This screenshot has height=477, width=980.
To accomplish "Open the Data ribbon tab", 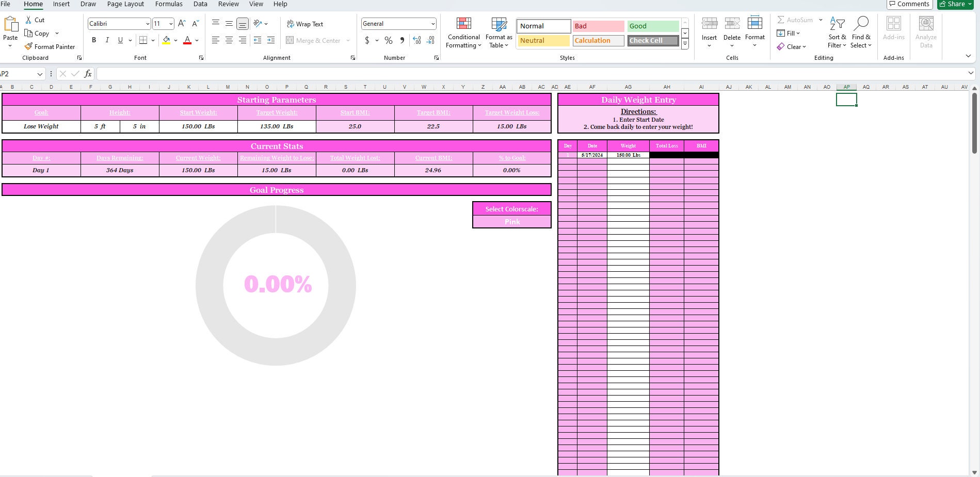I will point(200,4).
